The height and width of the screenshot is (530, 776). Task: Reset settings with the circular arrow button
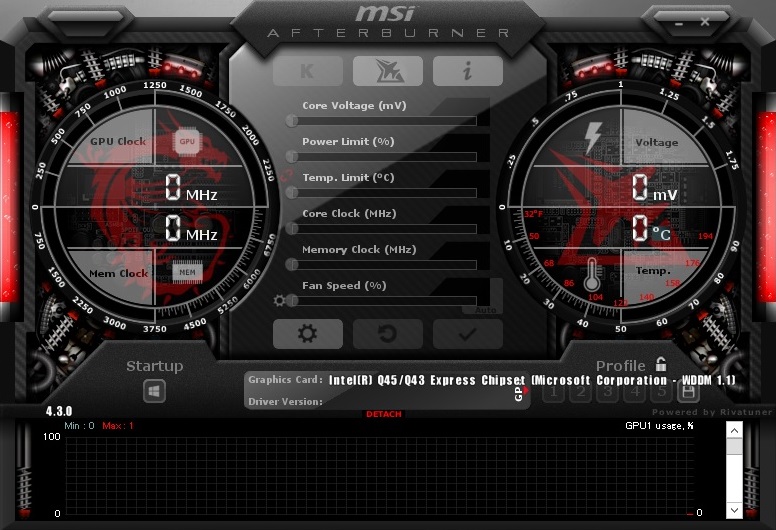click(x=388, y=334)
